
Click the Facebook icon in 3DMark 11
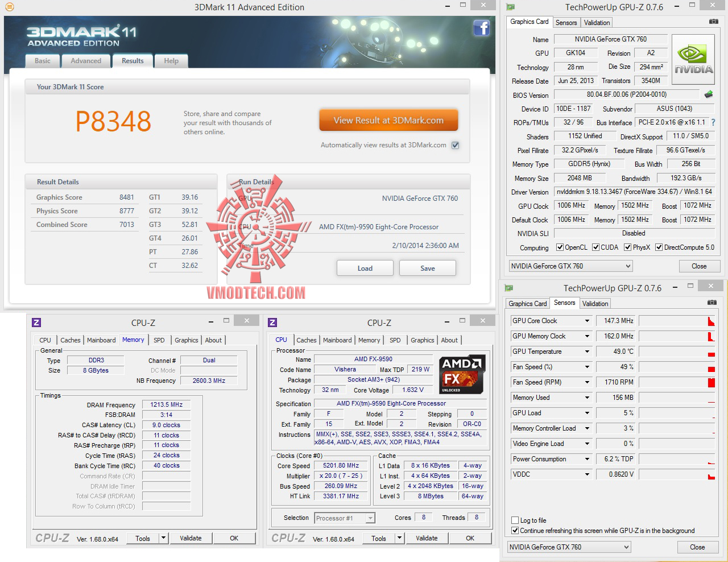tap(481, 28)
